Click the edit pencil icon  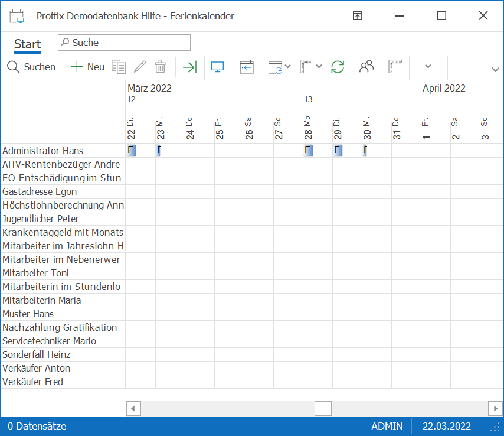tap(140, 67)
